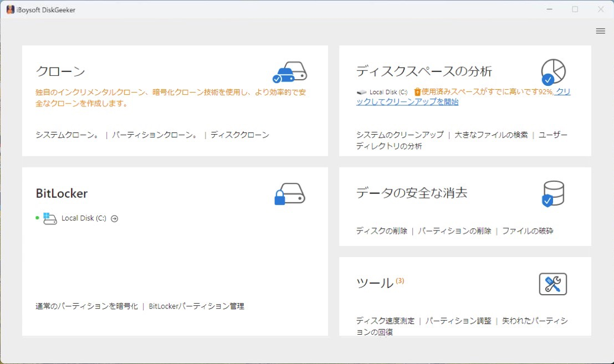The height and width of the screenshot is (364, 614).
Task: Click Local Disk (C:) label in BitLocker panel
Action: [84, 218]
